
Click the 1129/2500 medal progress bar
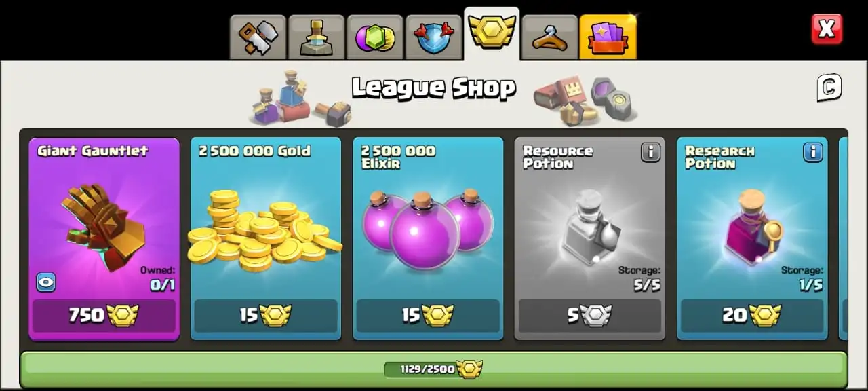click(x=433, y=369)
